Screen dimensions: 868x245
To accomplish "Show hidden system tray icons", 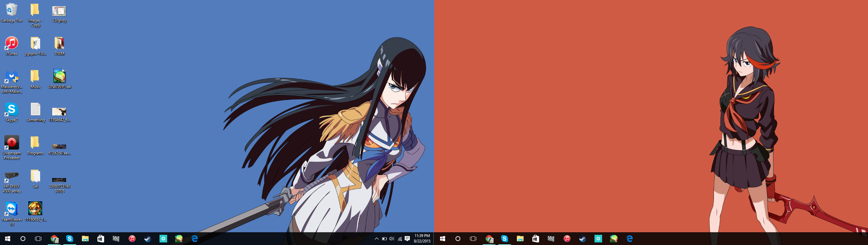I will tap(377, 239).
